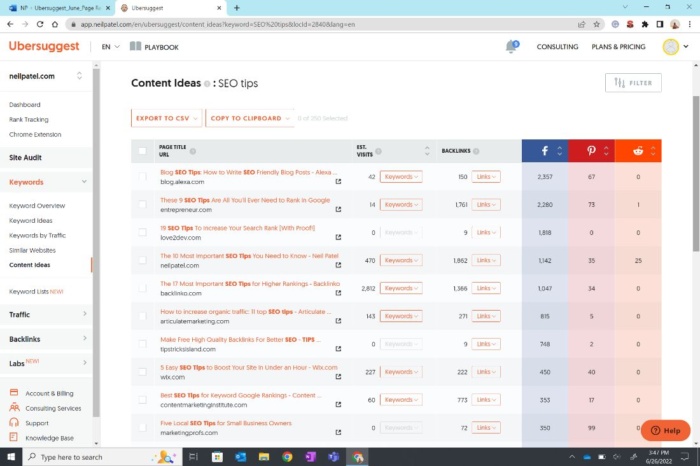
Task: Expand the Traffic sidebar section
Action: pos(47,314)
